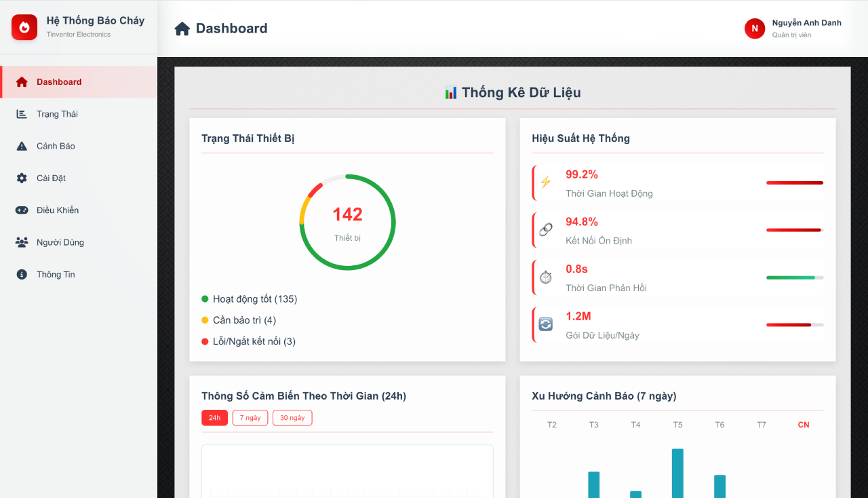Click the user avatar with letter N
Image resolution: width=868 pixels, height=498 pixels.
754,28
